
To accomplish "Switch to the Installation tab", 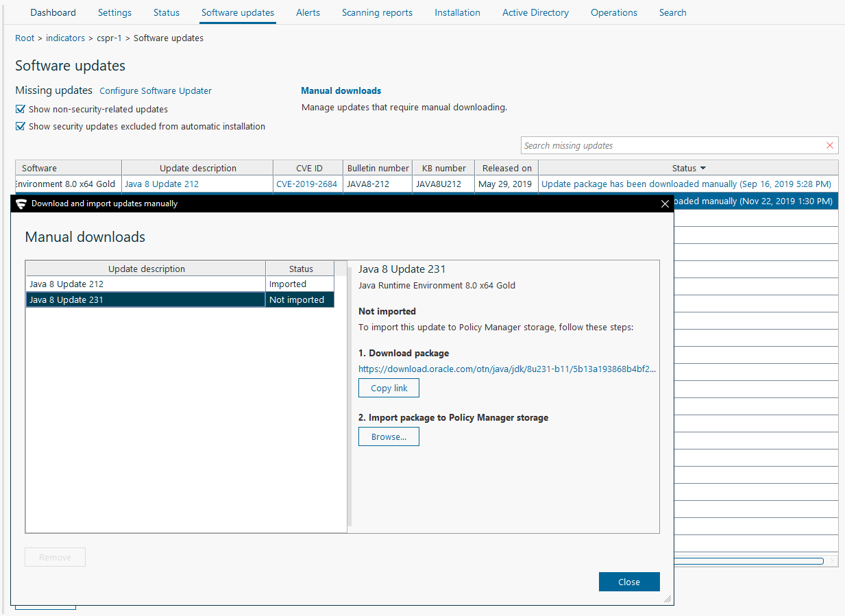I will 458,12.
